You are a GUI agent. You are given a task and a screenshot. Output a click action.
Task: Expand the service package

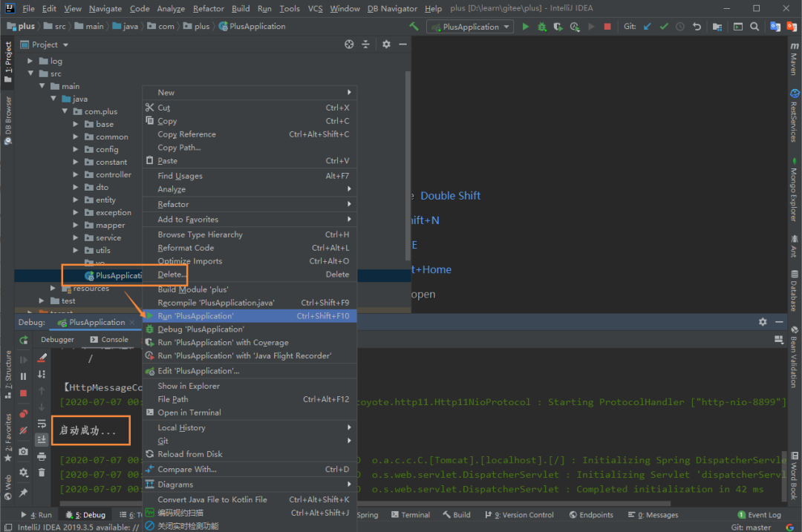pos(76,237)
